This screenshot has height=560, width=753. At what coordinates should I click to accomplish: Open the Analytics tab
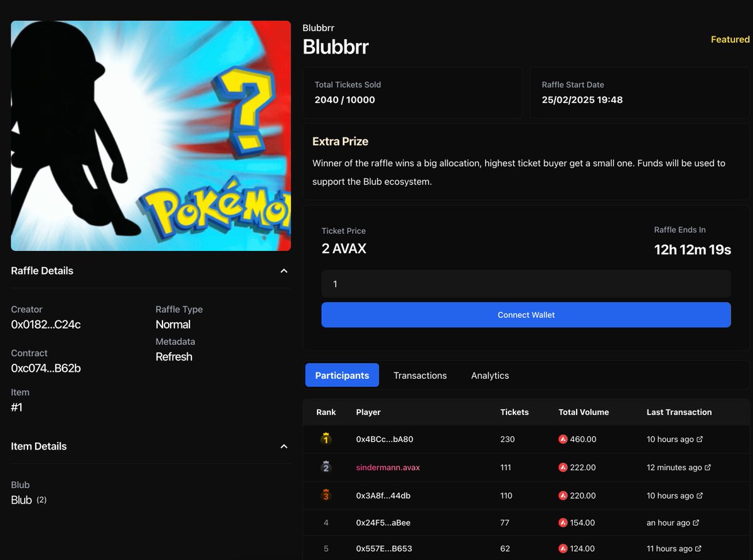click(x=490, y=375)
